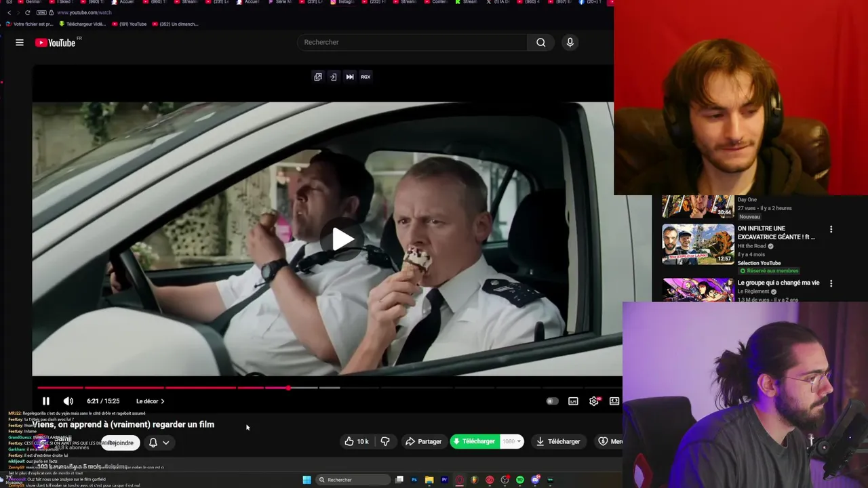Skip to next with the double-arrow icon
This screenshot has height=488, width=868.
coord(350,77)
